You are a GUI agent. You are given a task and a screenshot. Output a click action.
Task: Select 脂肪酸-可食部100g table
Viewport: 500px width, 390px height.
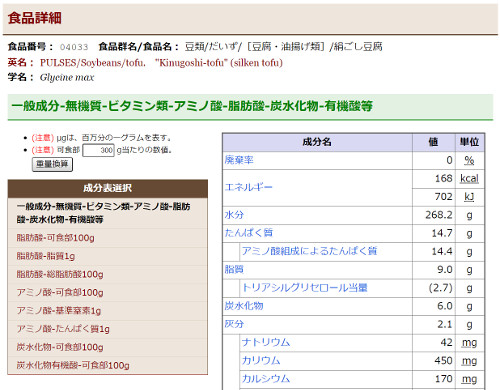point(56,238)
